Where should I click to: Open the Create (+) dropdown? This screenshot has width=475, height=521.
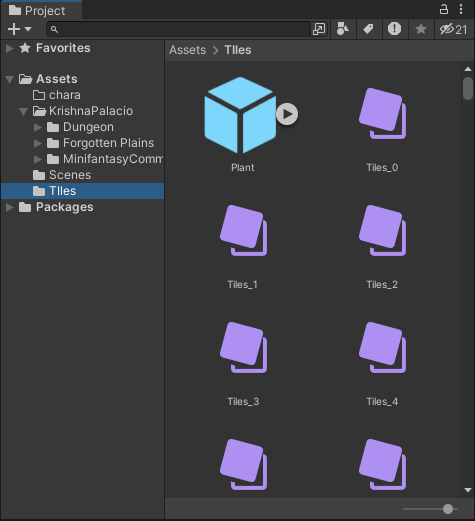[x=19, y=29]
